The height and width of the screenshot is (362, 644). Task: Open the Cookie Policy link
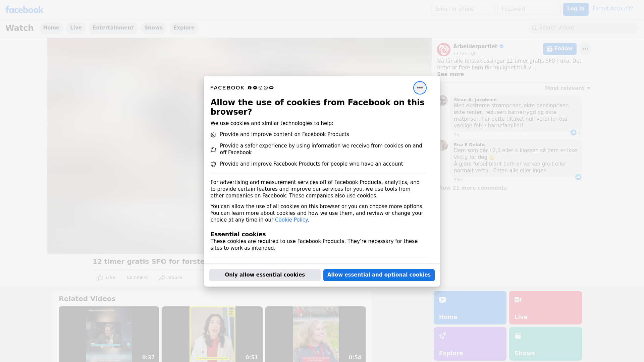(x=291, y=220)
